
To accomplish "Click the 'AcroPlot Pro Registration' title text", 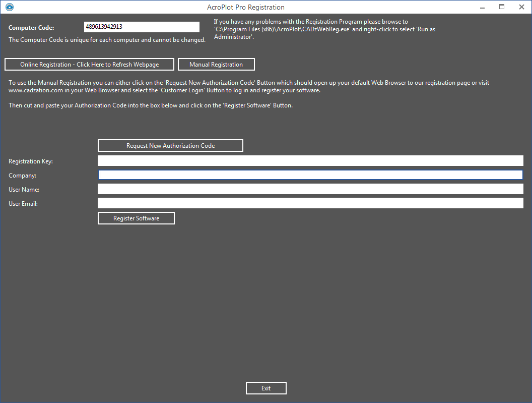I will [246, 7].
